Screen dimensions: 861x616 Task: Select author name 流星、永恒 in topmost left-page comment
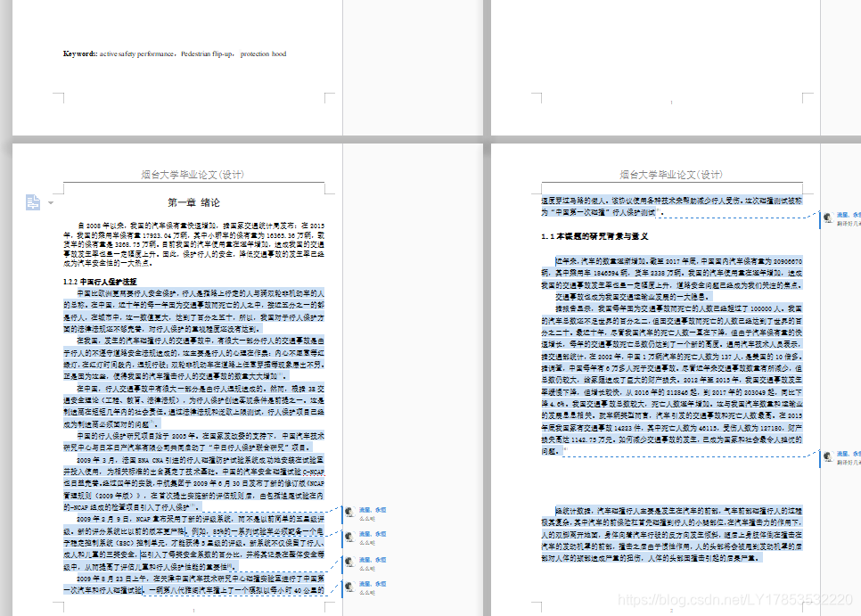(373, 510)
